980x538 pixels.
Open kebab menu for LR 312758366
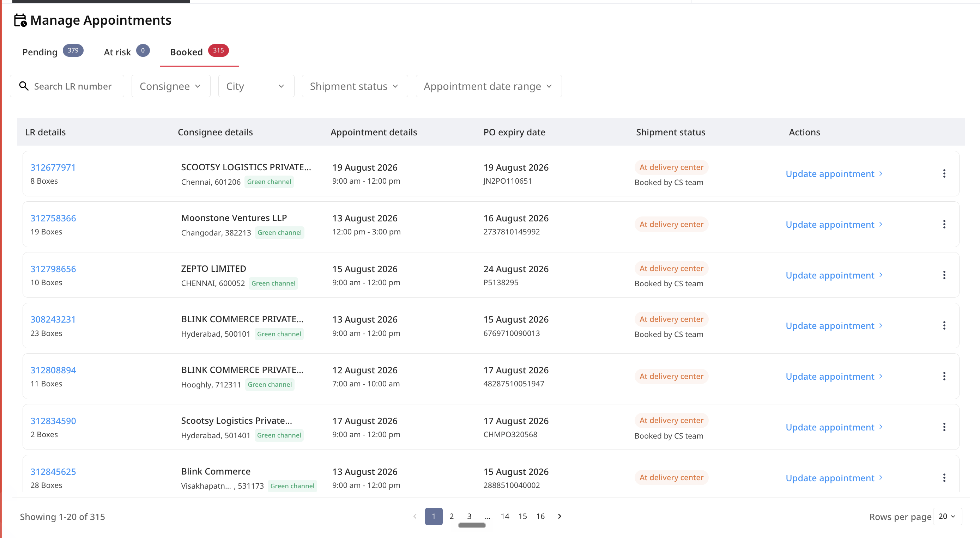point(944,224)
